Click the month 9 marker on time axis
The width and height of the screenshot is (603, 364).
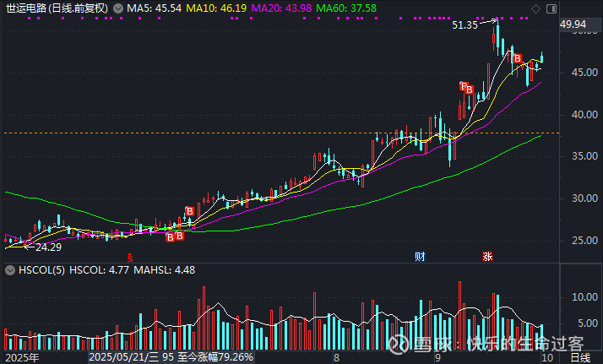tap(437, 358)
